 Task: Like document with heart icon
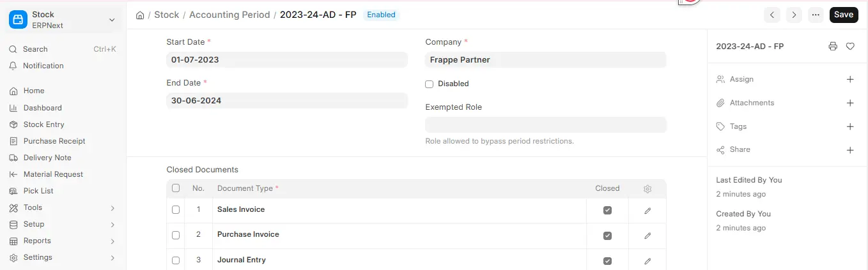(x=850, y=47)
